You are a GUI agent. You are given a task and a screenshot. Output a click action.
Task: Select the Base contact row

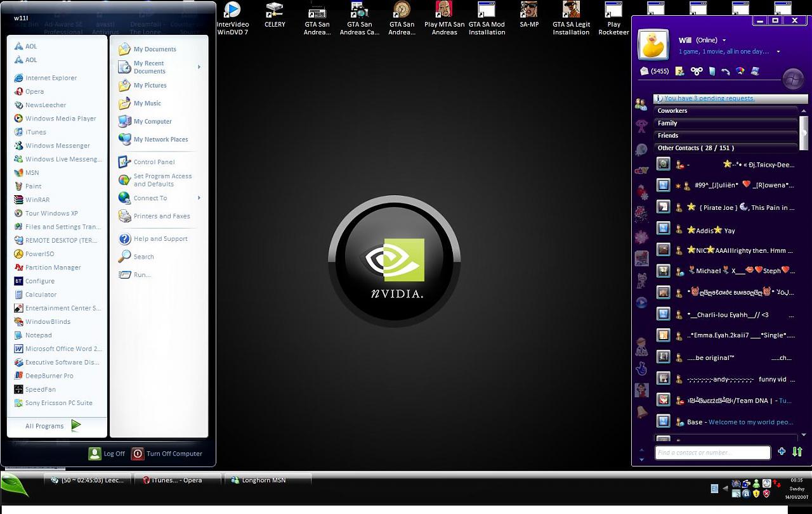point(725,422)
